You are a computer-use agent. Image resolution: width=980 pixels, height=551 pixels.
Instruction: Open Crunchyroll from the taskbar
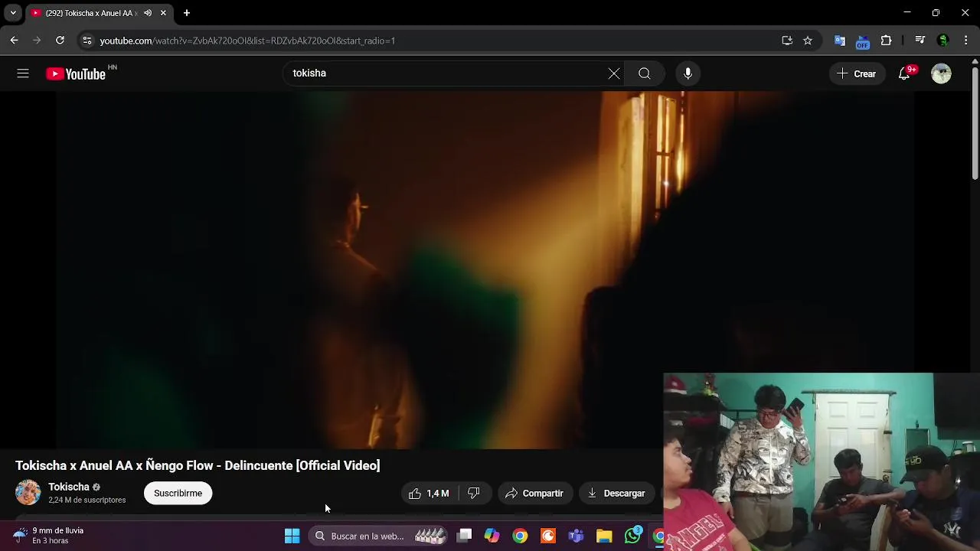click(548, 536)
